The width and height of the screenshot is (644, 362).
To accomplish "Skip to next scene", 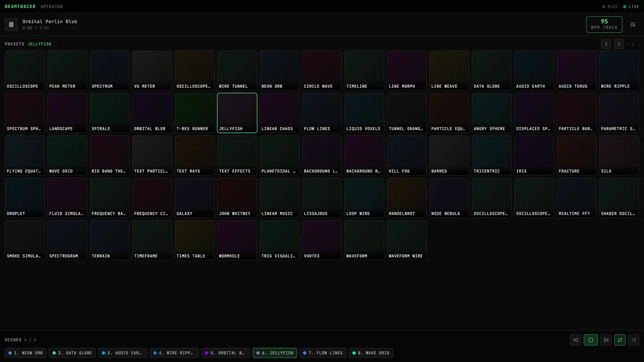I will tap(606, 340).
